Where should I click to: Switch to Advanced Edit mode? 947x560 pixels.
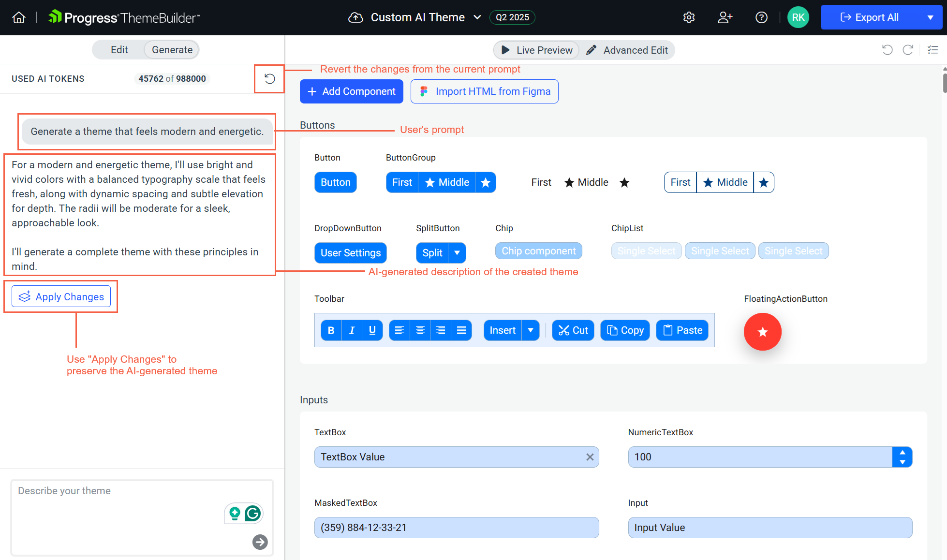click(627, 50)
